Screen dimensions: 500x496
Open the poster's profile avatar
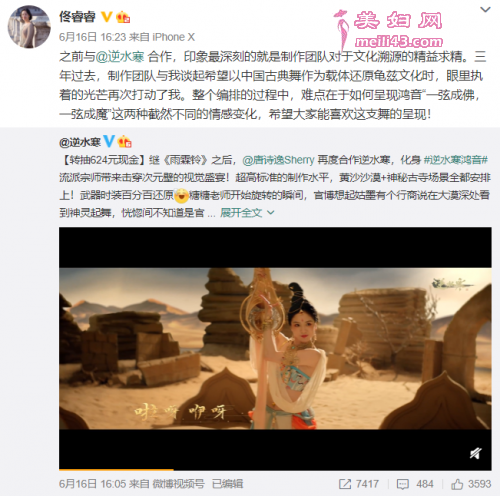29,27
